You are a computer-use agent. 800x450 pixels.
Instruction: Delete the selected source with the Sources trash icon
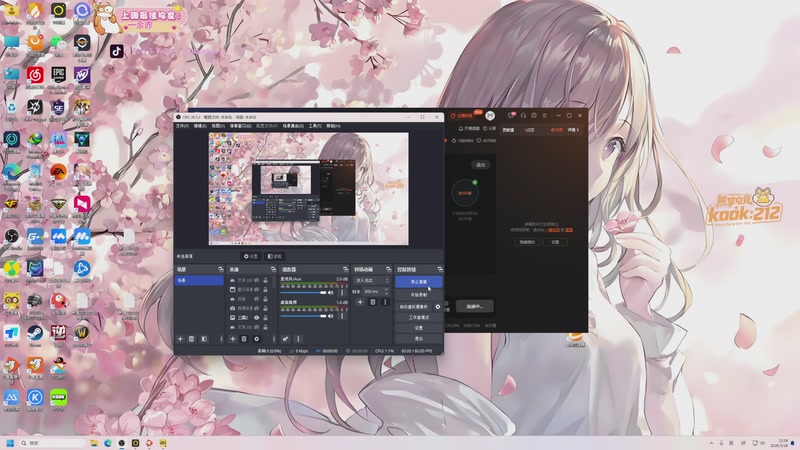[244, 339]
